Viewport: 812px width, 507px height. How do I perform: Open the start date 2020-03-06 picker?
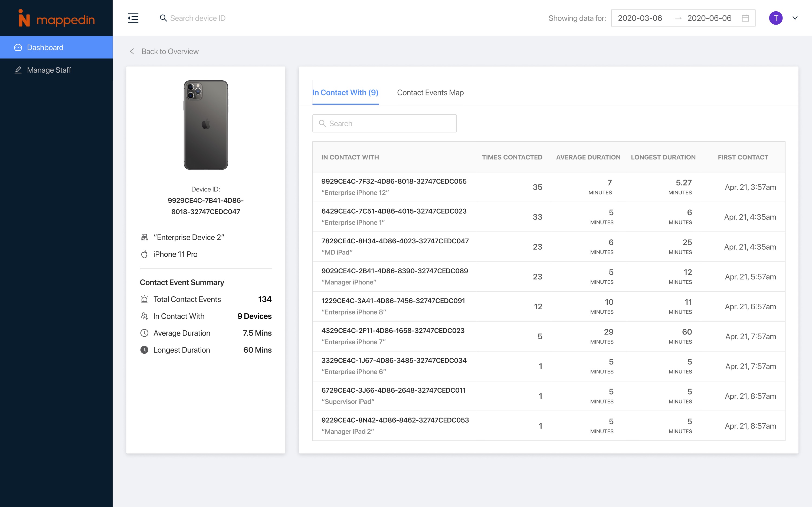coord(640,18)
